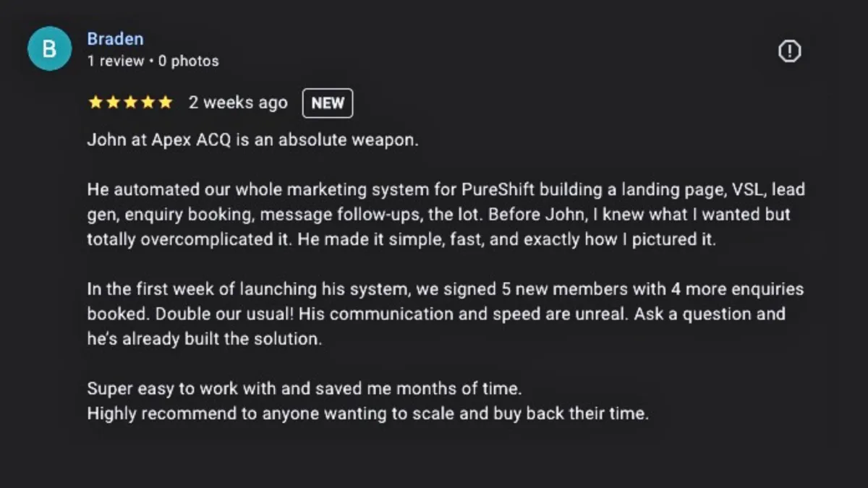Open the reviewer name Braden link
Screen dimensions: 868x488
tap(115, 39)
